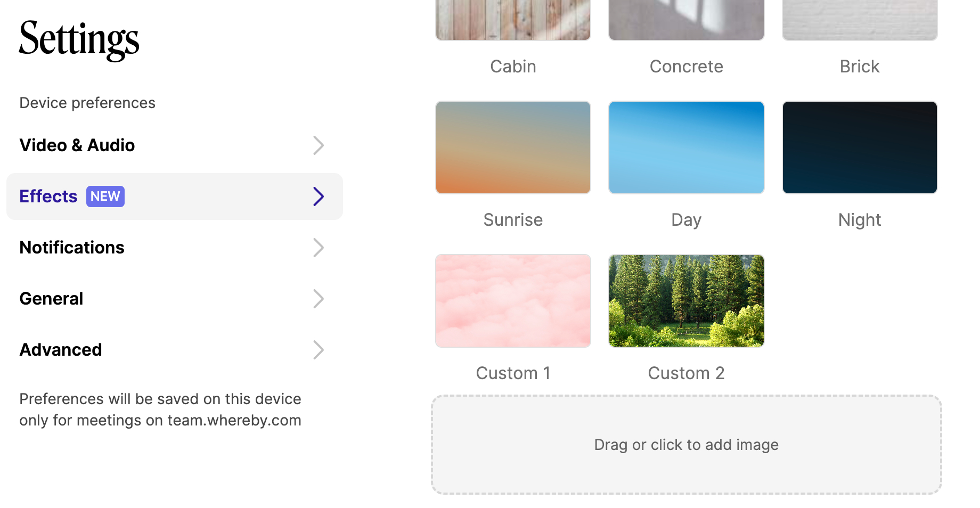Choose the forest Custom 2 background

[x=687, y=301]
